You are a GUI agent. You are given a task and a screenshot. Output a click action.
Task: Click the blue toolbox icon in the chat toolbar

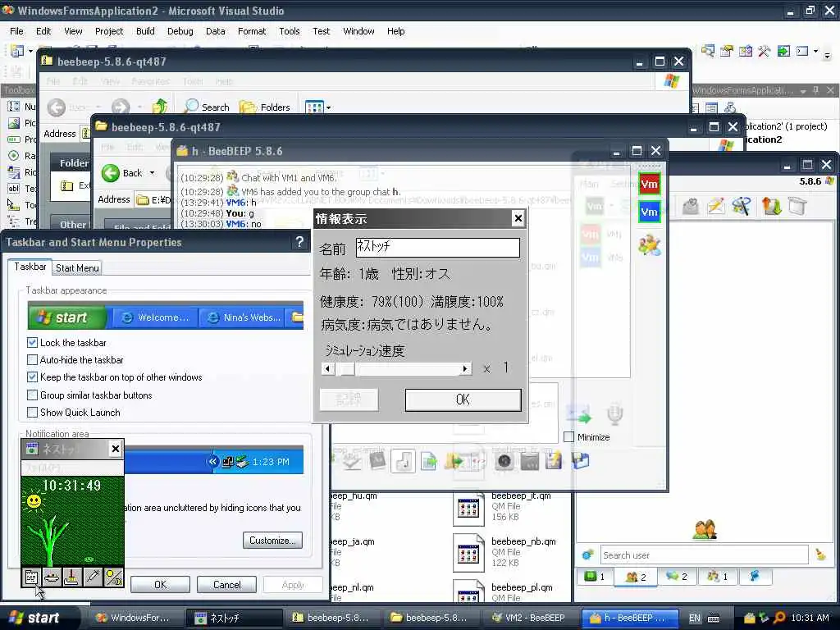click(580, 461)
